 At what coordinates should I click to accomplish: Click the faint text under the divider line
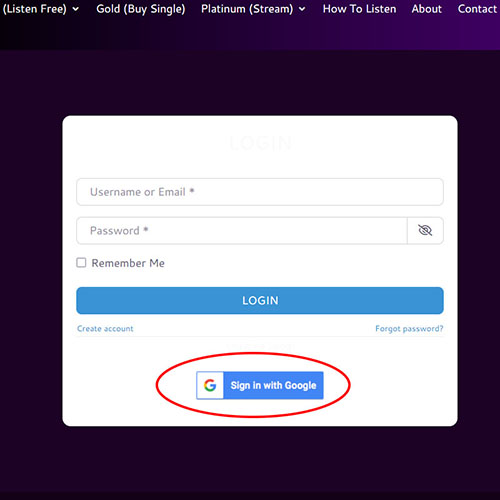pyautogui.click(x=260, y=347)
